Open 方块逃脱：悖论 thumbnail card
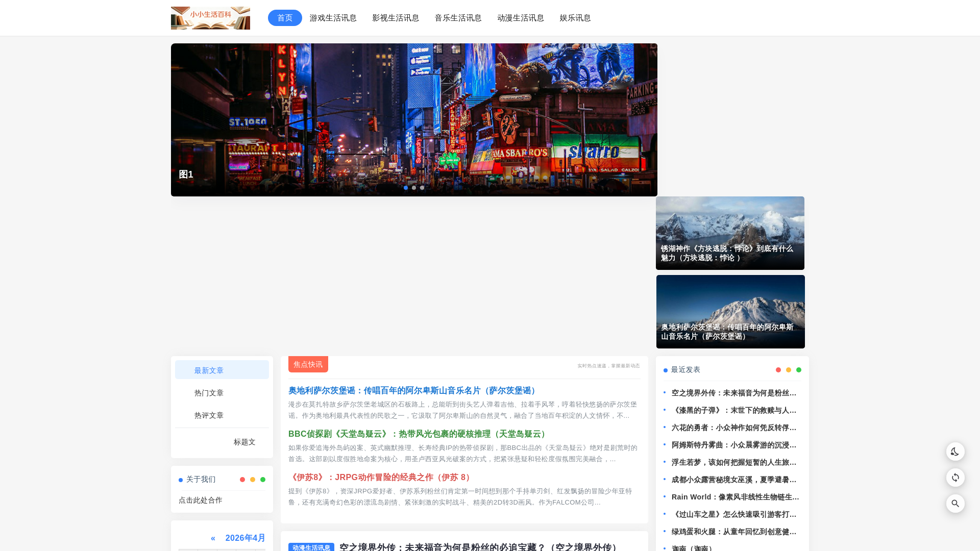The width and height of the screenshot is (980, 551). point(730,233)
